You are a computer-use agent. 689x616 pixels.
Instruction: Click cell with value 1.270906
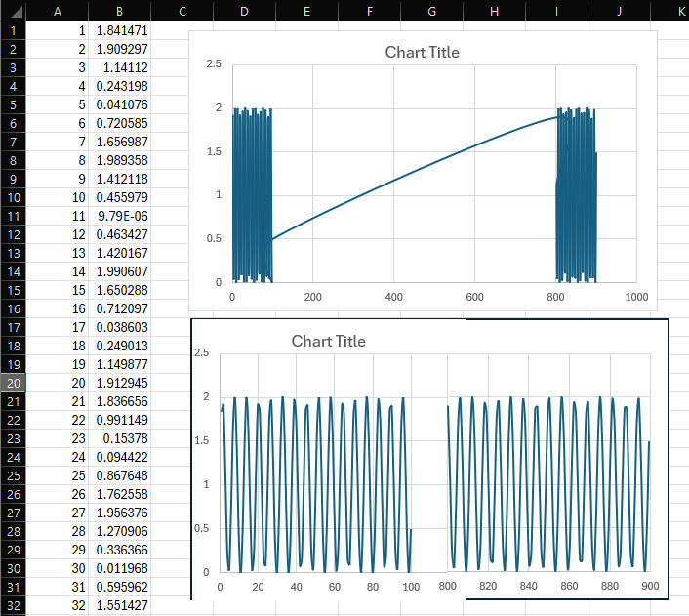point(119,531)
